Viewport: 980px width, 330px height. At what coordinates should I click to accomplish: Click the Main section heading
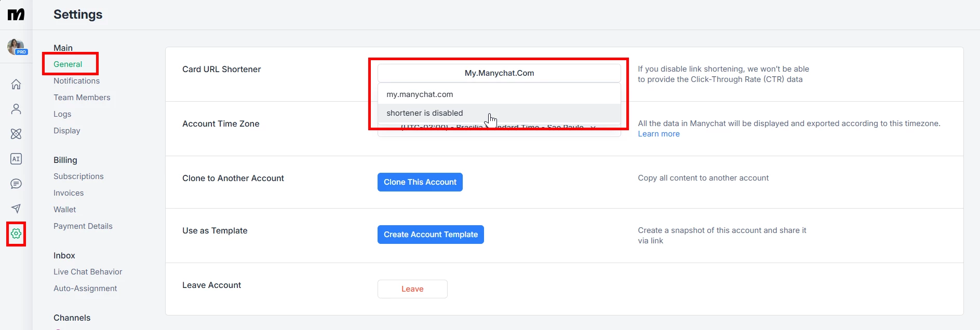[x=63, y=48]
